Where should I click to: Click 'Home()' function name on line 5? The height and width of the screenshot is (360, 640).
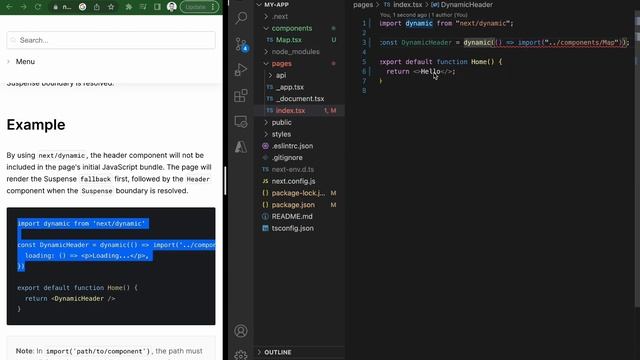pos(482,62)
